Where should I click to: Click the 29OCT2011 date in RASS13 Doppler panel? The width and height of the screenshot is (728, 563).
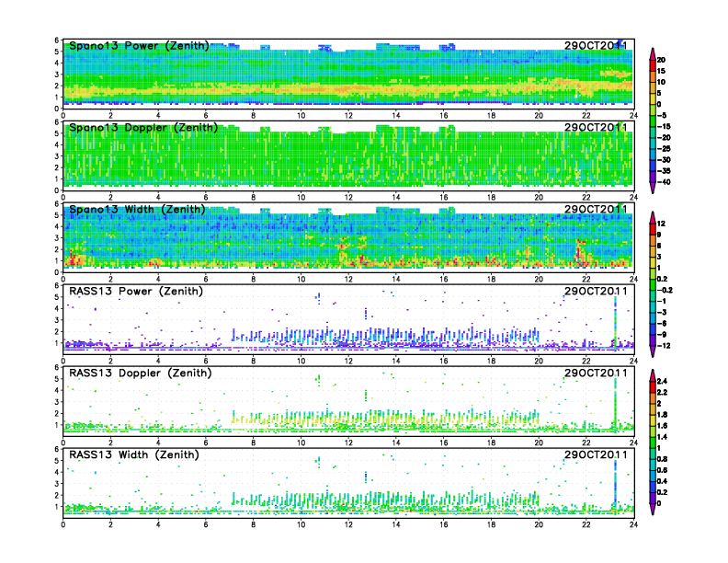click(596, 373)
